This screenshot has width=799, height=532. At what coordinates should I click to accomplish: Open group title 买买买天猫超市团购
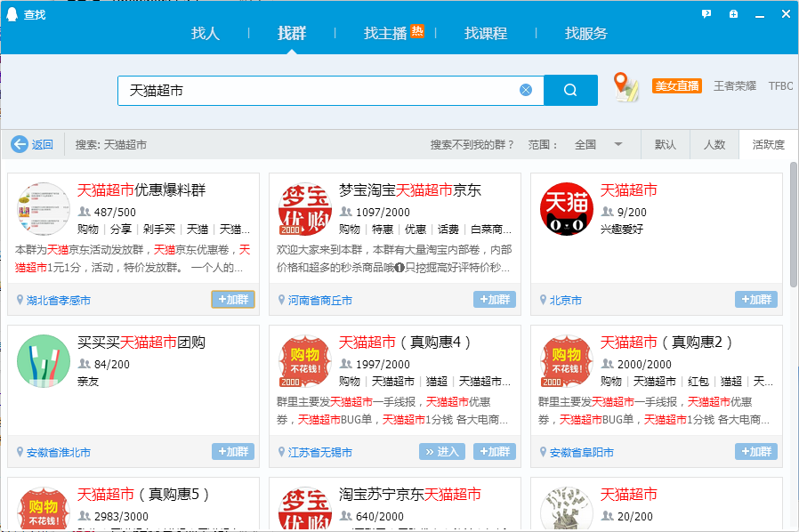click(141, 342)
